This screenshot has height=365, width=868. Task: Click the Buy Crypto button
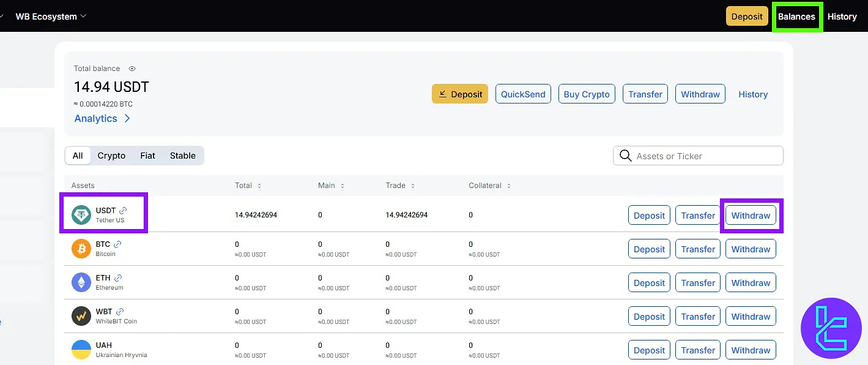tap(587, 94)
